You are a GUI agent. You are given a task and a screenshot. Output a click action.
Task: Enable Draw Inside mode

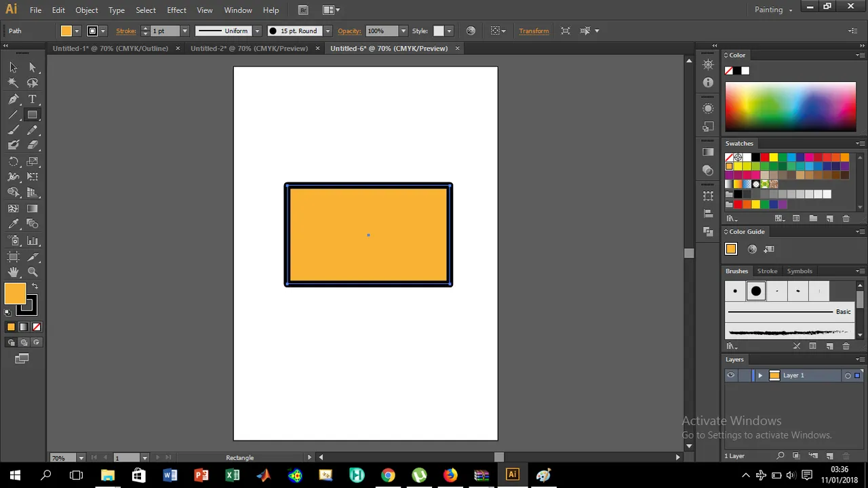pyautogui.click(x=36, y=342)
